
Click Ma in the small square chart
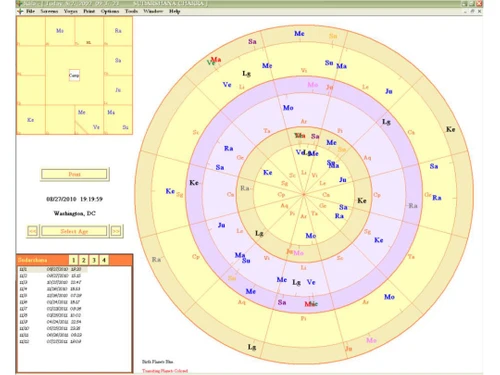pyautogui.click(x=111, y=112)
